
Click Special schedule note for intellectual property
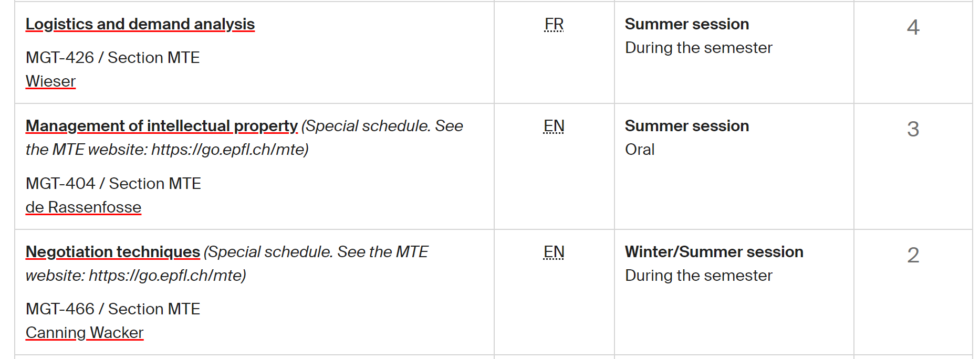[245, 138]
